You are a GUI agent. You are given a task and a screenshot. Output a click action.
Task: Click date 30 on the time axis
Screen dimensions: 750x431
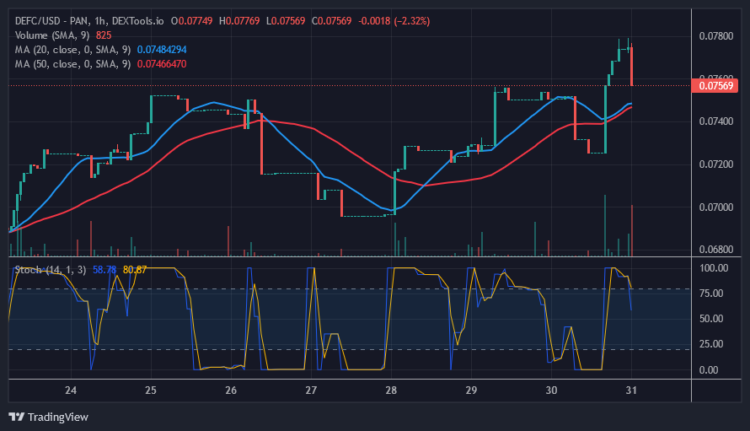551,390
